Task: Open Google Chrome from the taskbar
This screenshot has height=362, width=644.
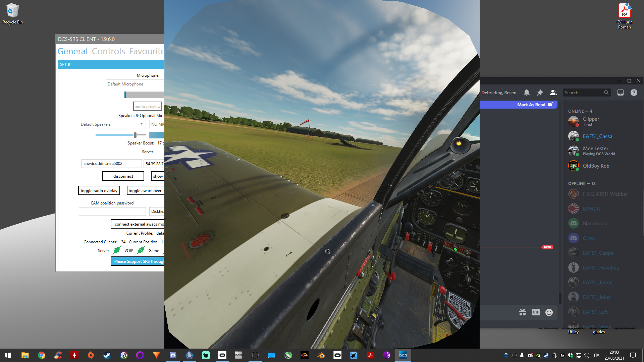Action: (41, 355)
